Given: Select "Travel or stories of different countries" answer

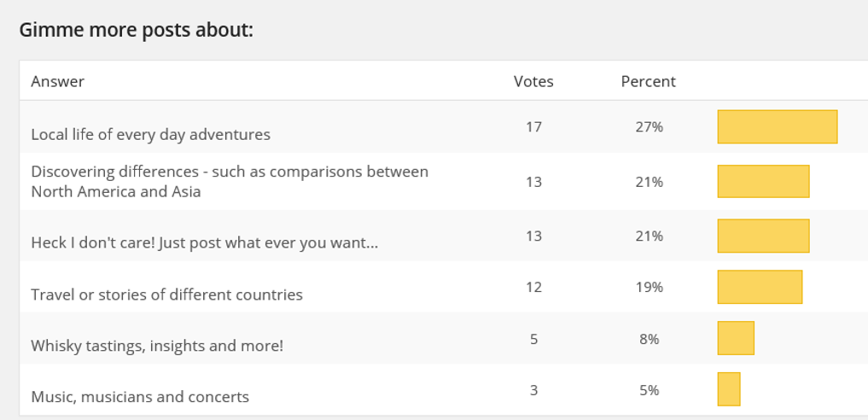Looking at the screenshot, I should click(166, 295).
